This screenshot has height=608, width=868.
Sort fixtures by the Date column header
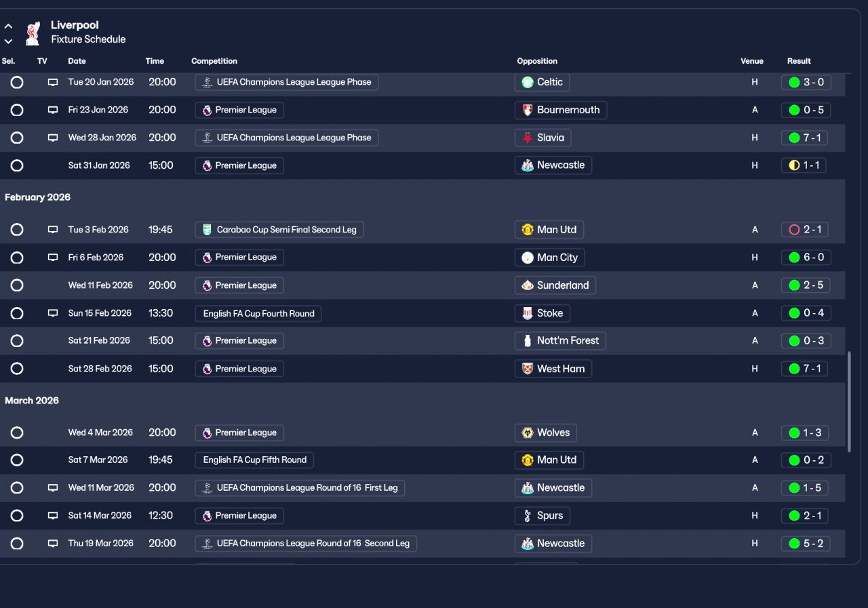coord(77,61)
